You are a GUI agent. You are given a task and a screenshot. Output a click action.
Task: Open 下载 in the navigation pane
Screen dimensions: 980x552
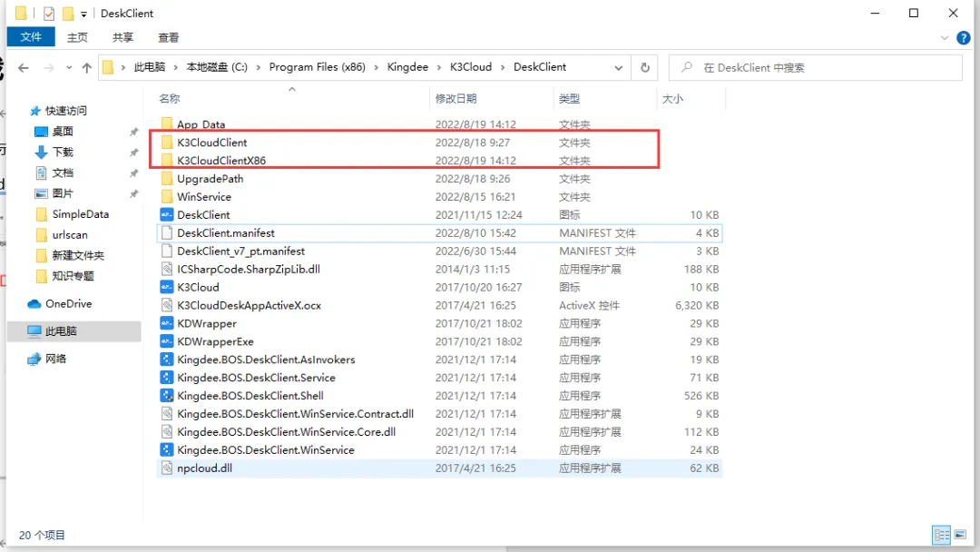[x=63, y=152]
